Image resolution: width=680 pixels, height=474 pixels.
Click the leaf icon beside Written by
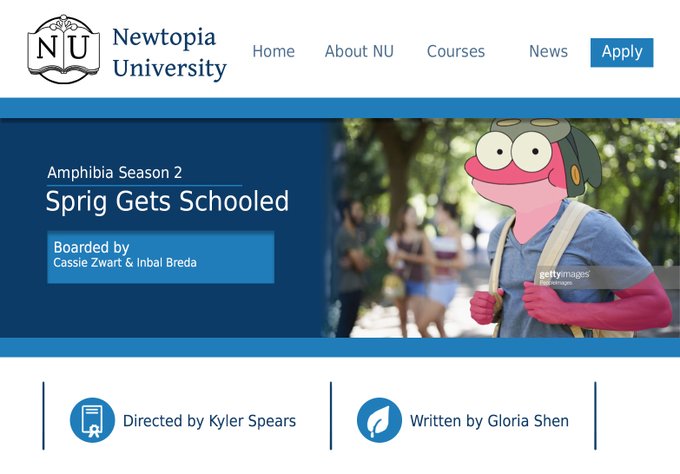(x=379, y=420)
